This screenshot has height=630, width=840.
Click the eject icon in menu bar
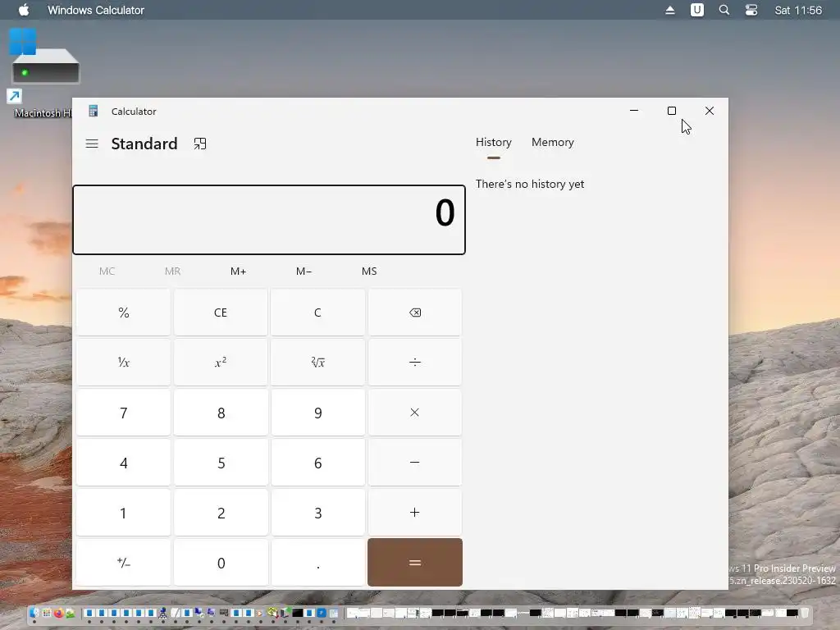[x=669, y=10]
